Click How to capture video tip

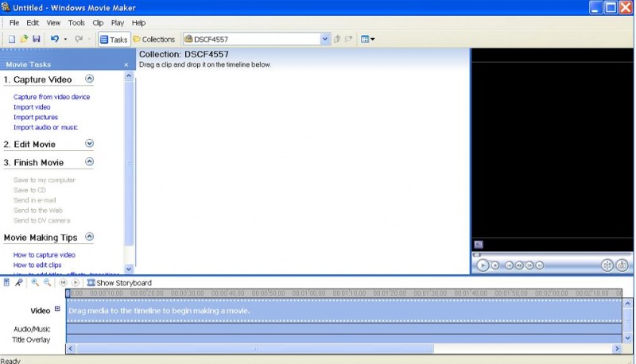tap(45, 255)
